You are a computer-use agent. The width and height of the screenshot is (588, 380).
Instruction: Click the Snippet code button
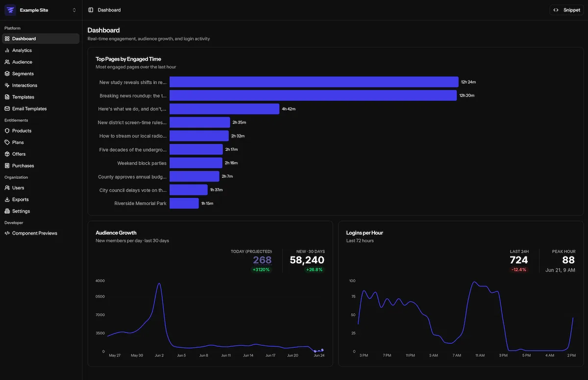(x=566, y=10)
